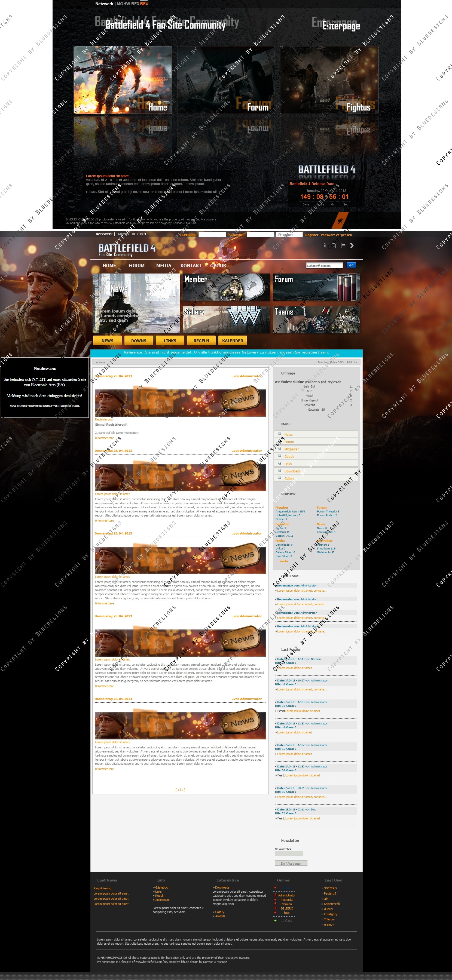Viewport: 452px width, 980px height.
Task: Click the flag icon in the header
Action: (x=343, y=246)
